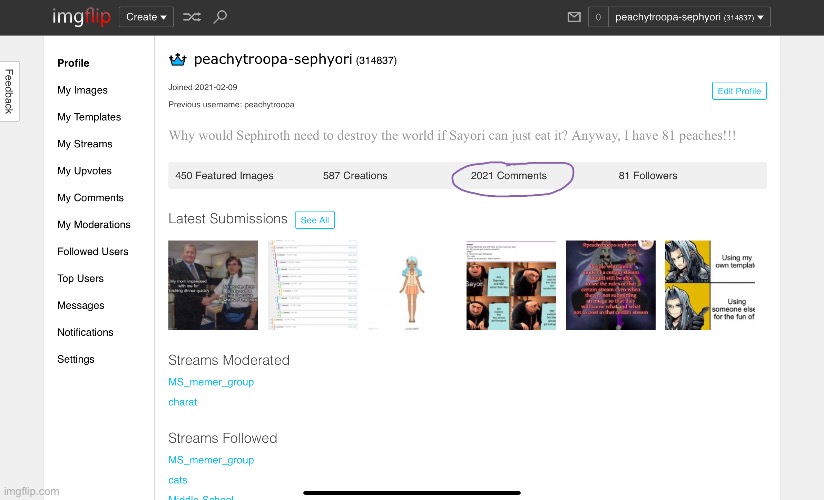Image resolution: width=824 pixels, height=500 pixels.
Task: Open the blue-haired character submission thumbnail
Action: pyautogui.click(x=411, y=285)
